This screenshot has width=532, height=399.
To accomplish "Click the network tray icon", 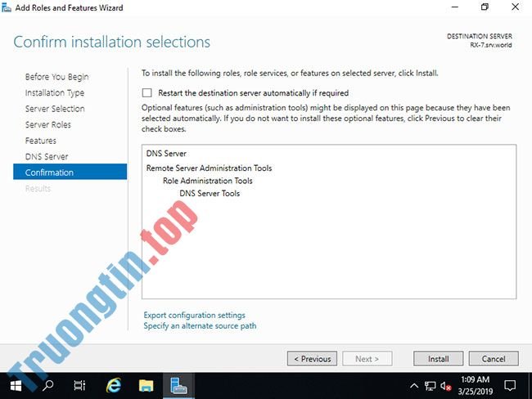I will 431,386.
